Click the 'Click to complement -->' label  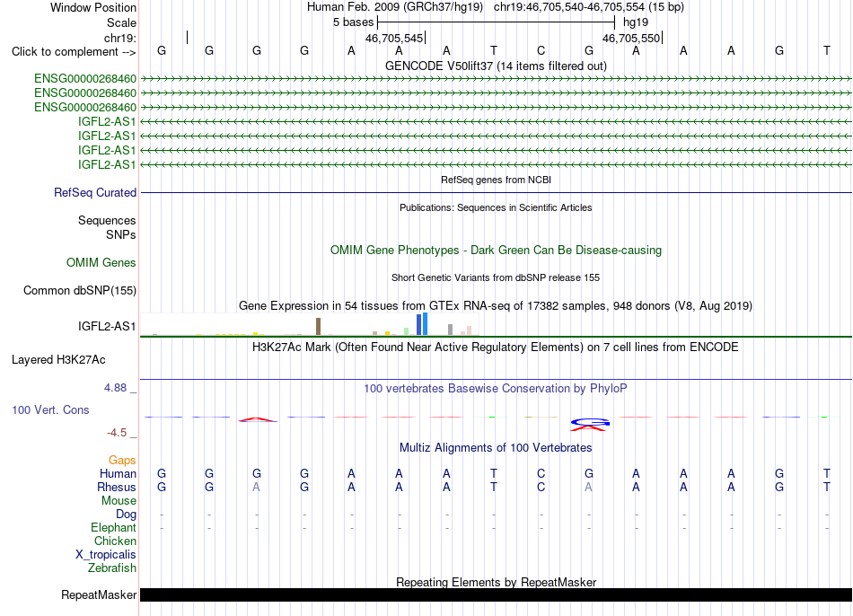click(74, 52)
